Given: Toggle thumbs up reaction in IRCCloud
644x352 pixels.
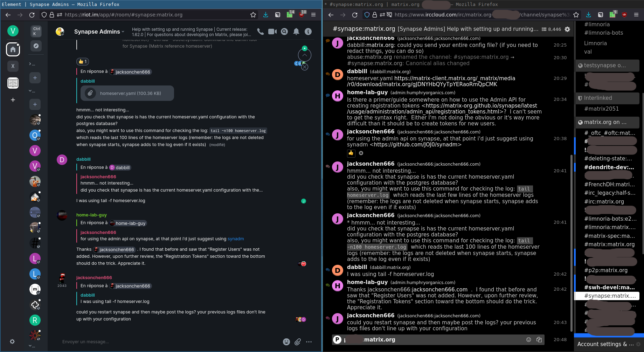Looking at the screenshot, I should click(x=351, y=153).
